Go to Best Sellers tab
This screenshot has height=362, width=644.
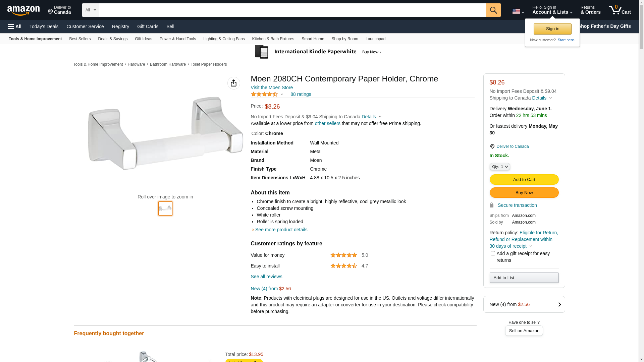[x=80, y=39]
